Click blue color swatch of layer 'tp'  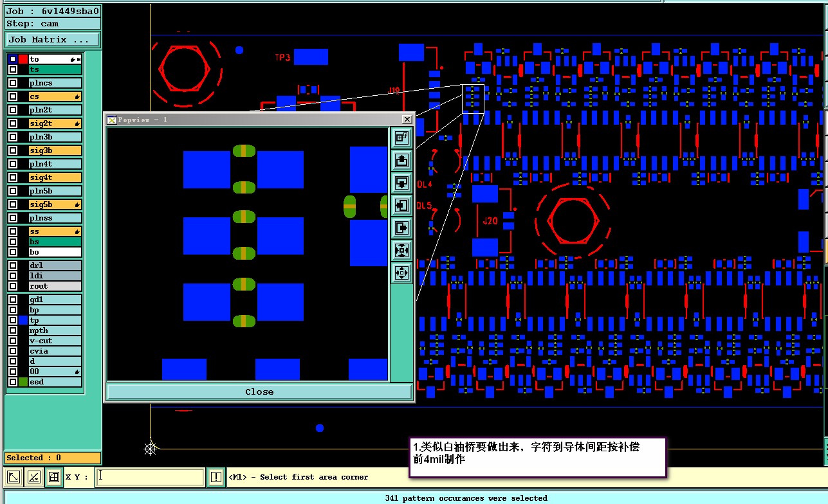(x=23, y=320)
